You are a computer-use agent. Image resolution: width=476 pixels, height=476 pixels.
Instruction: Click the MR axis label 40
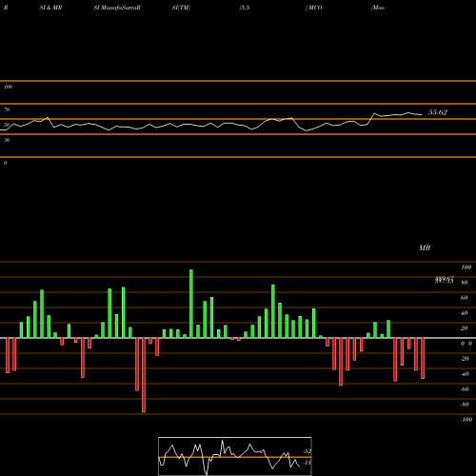coord(465,313)
